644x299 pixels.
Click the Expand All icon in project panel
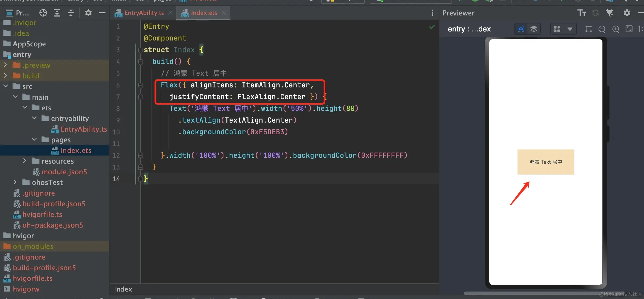click(x=57, y=13)
